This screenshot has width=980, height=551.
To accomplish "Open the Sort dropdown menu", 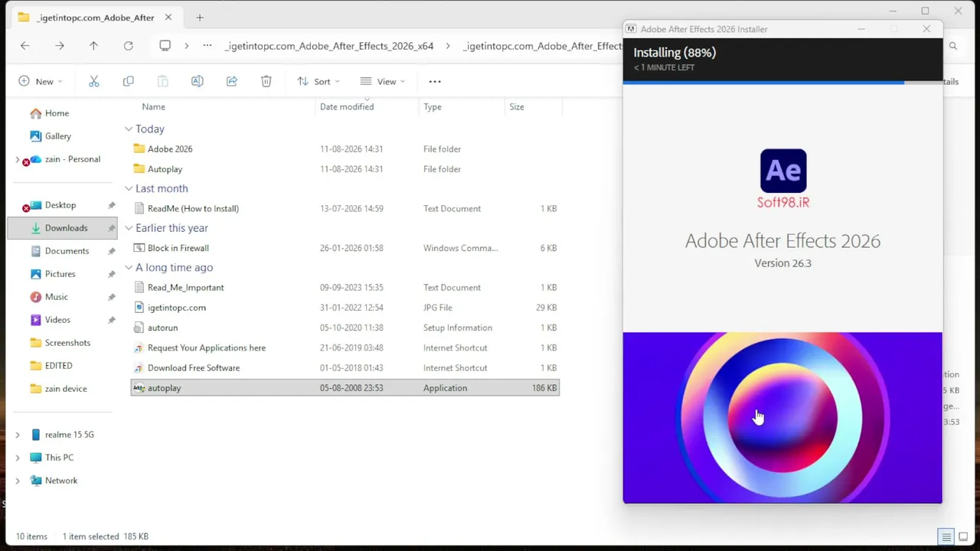I will [x=318, y=81].
